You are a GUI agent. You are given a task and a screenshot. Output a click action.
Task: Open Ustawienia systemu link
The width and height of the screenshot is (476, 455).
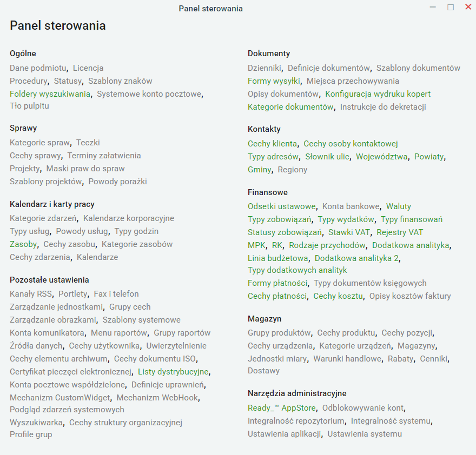(365, 434)
